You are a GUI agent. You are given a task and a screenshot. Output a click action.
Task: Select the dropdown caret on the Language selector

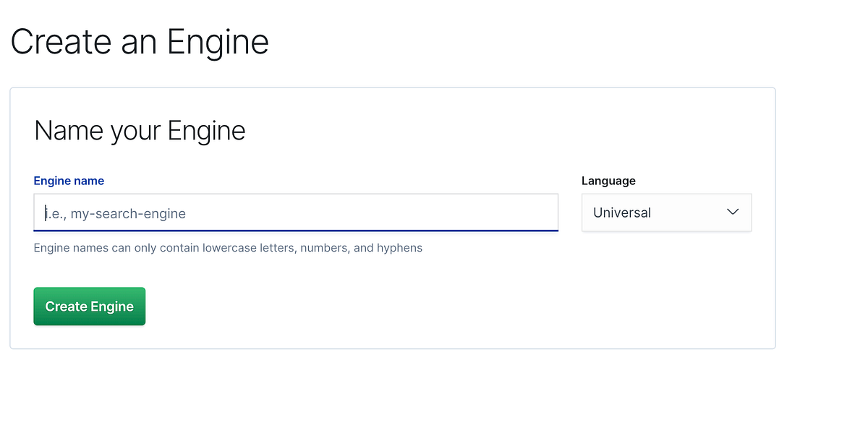(733, 212)
